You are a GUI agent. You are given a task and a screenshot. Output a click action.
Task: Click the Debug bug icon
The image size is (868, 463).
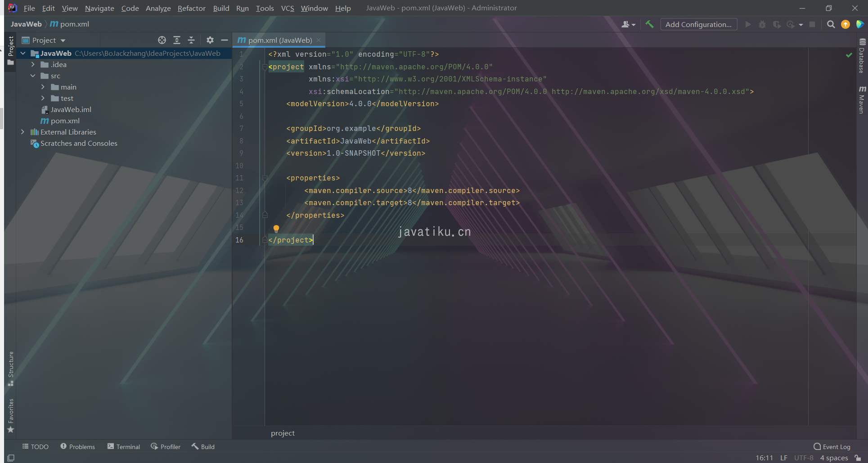click(762, 24)
